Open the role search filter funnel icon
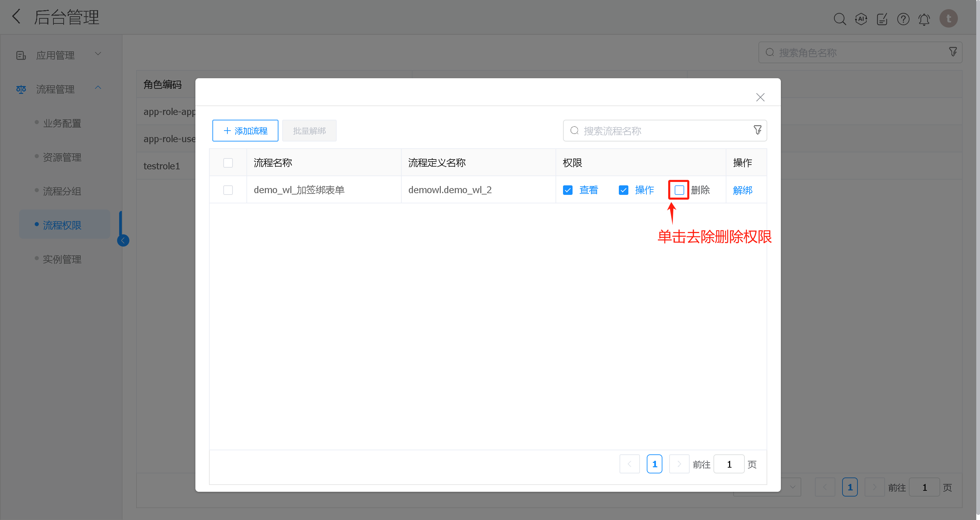This screenshot has height=520, width=980. tap(953, 52)
